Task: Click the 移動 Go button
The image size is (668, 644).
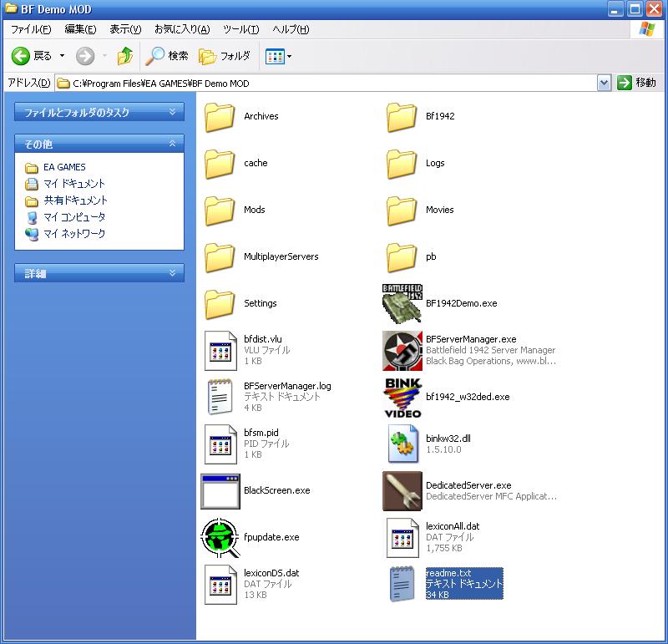Action: click(x=636, y=83)
